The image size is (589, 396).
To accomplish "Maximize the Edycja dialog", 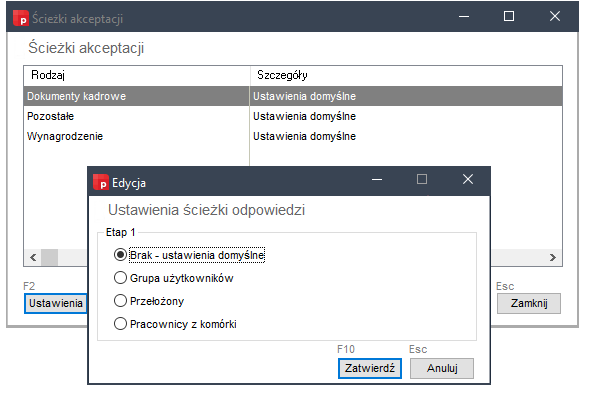I will coord(422,179).
